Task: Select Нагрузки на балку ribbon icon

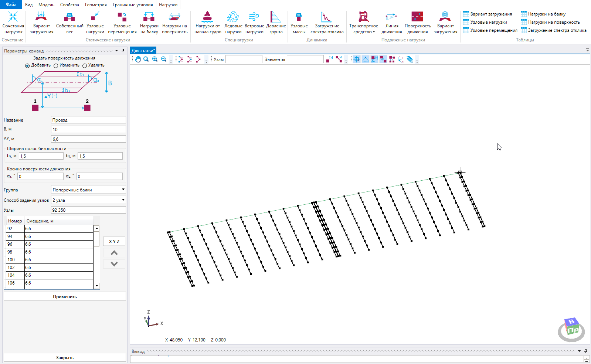Action: [149, 23]
